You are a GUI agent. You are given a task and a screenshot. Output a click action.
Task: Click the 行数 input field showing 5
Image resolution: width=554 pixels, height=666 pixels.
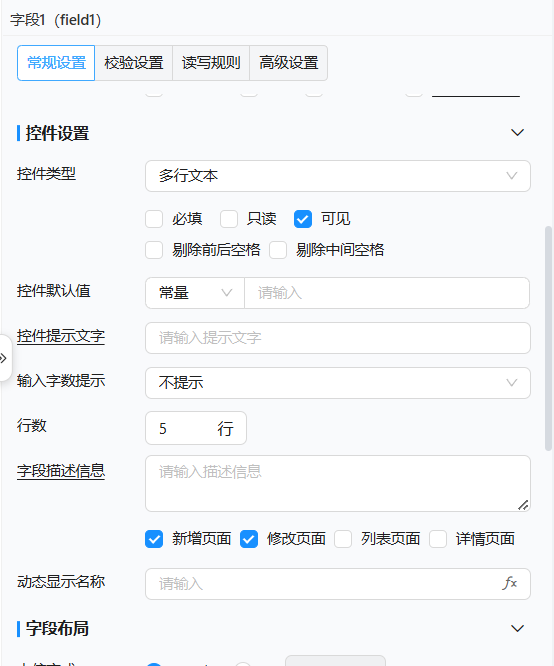click(x=196, y=428)
